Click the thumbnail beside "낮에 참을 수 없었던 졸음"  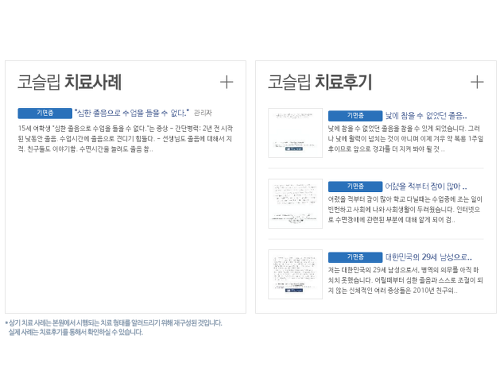click(295, 133)
